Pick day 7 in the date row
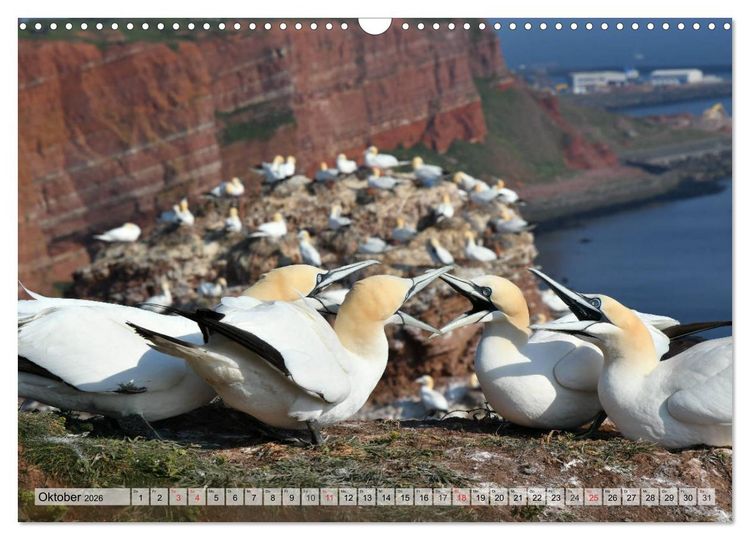Viewport: 750px width, 540px height. click(254, 497)
